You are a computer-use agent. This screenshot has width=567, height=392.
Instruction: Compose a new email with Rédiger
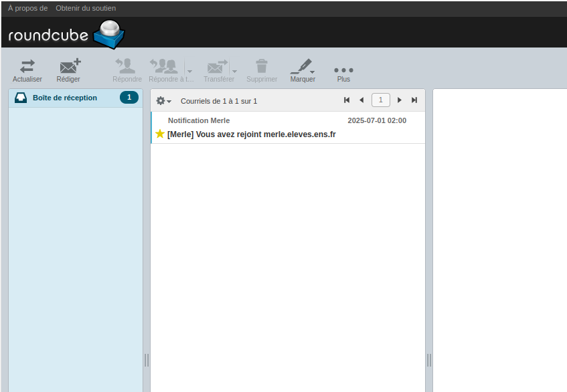(x=68, y=67)
